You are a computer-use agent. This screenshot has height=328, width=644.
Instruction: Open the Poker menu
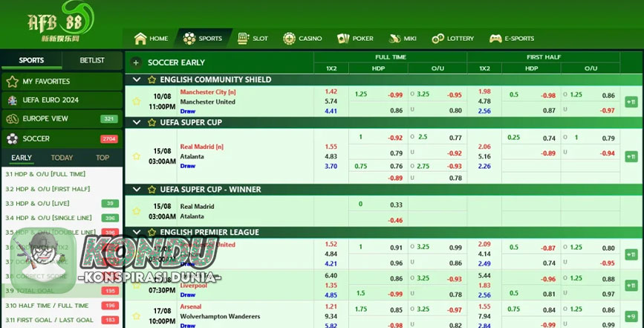[355, 38]
